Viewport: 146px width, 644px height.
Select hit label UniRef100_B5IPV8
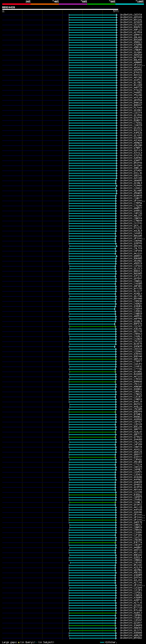coord(131,163)
